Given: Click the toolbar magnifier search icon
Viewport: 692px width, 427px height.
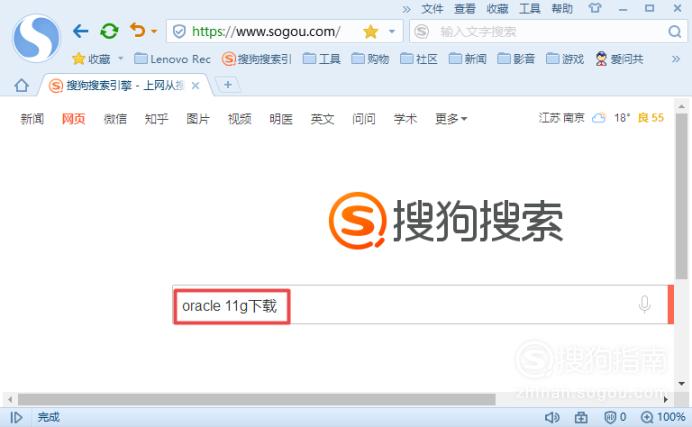Looking at the screenshot, I should point(674,32).
